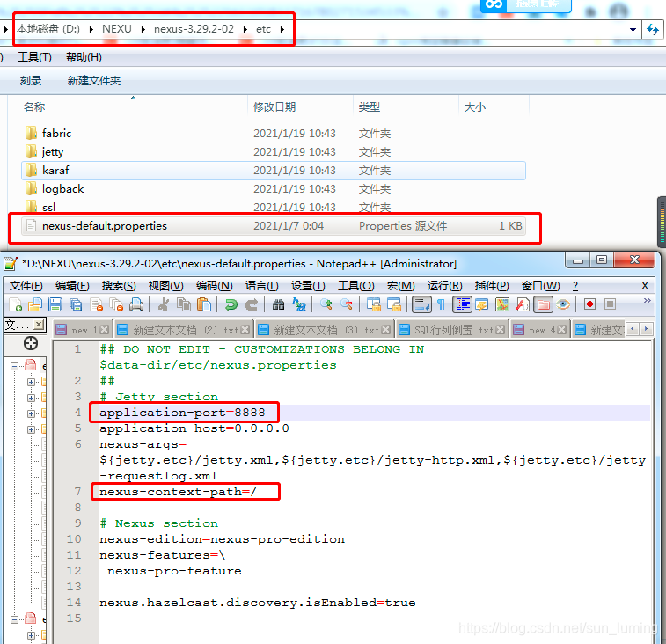Click the Save All toolbar icon

pyautogui.click(x=75, y=304)
